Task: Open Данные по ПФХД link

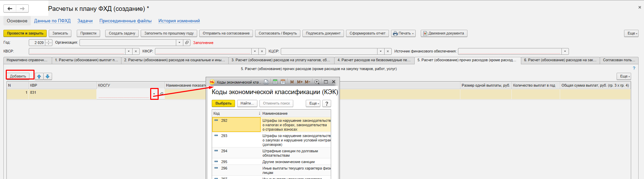Action: (x=52, y=21)
